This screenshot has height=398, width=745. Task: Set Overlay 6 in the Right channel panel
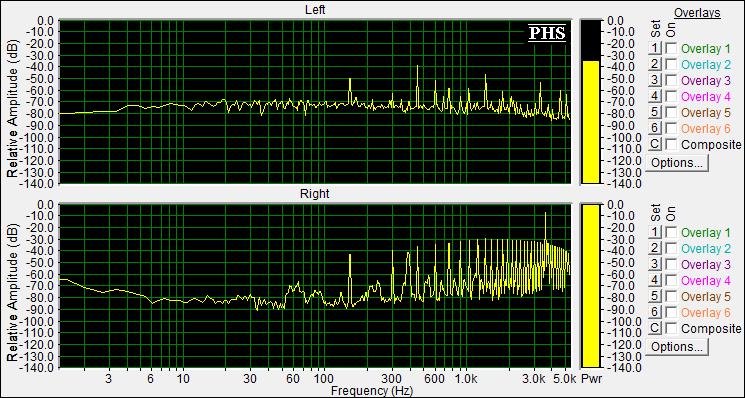coord(655,313)
